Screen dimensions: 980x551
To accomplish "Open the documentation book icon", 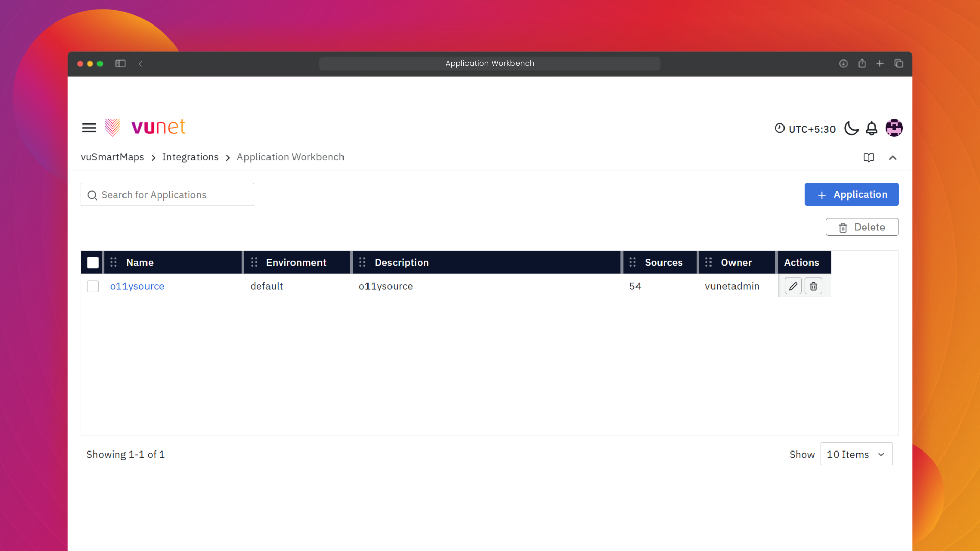I will click(x=869, y=158).
